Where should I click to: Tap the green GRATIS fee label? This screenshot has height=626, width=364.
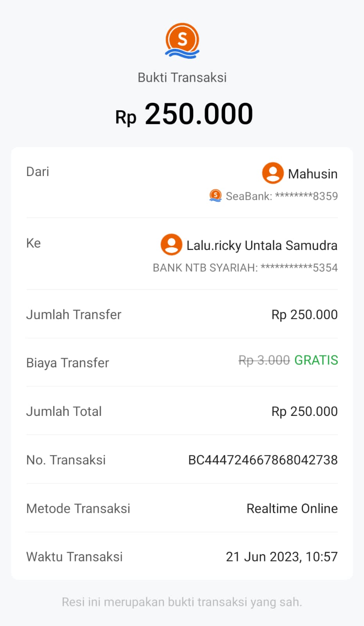click(x=316, y=360)
